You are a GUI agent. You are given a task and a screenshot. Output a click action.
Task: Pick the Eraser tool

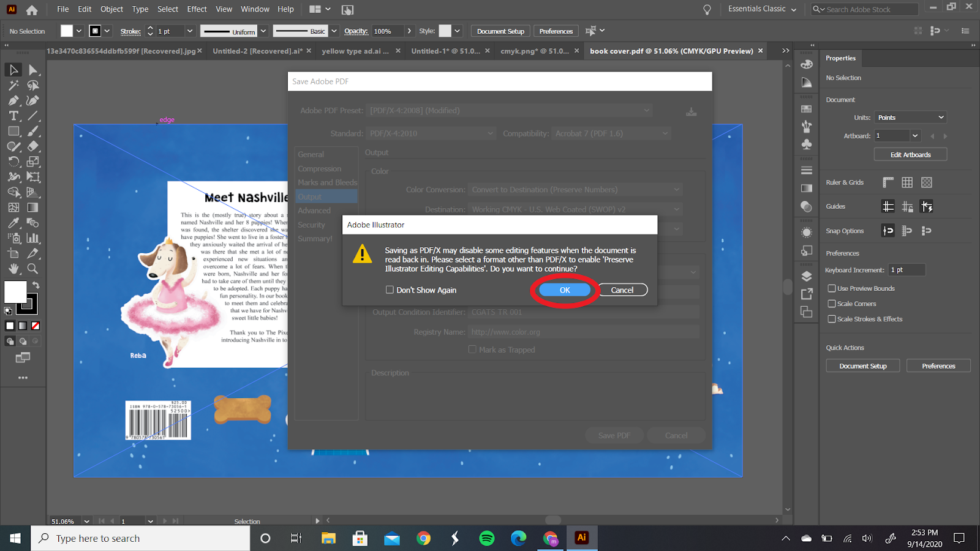[33, 146]
